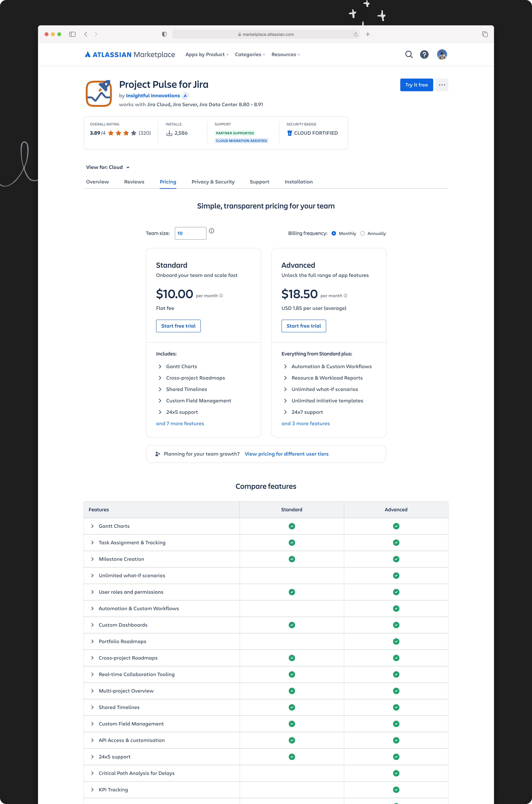The width and height of the screenshot is (532, 804).
Task: Click and 3 more features link
Action: [x=305, y=424]
